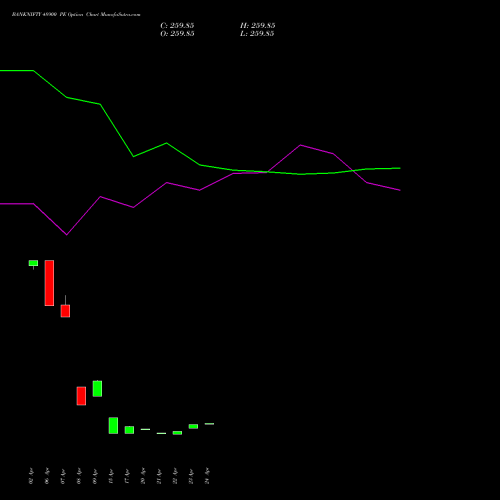Click the 06 Apr date label
Viewport: 500px width, 500px height.
(x=47, y=476)
